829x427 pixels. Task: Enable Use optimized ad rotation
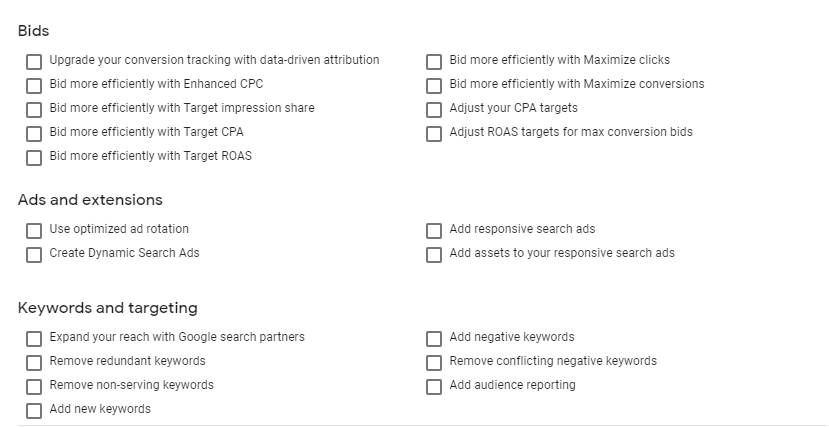click(x=34, y=230)
